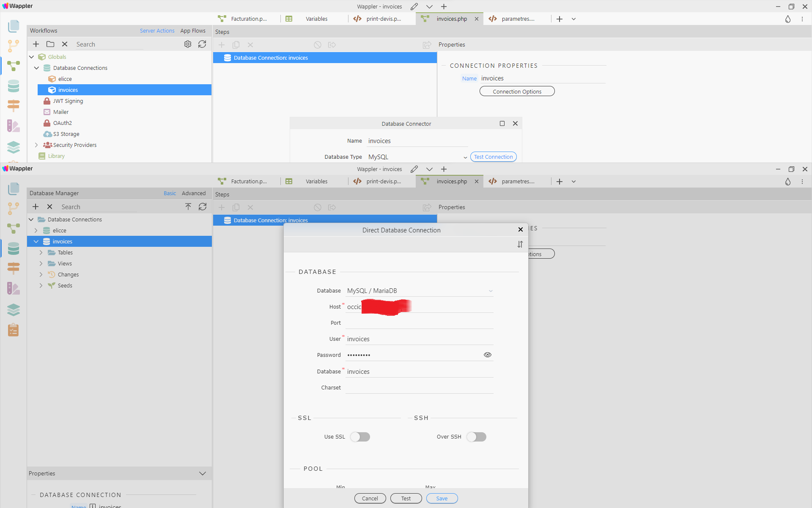Screen dimensions: 812x508
Task: Open the MySQL / MariaDB database dropdown
Action: [x=419, y=291]
